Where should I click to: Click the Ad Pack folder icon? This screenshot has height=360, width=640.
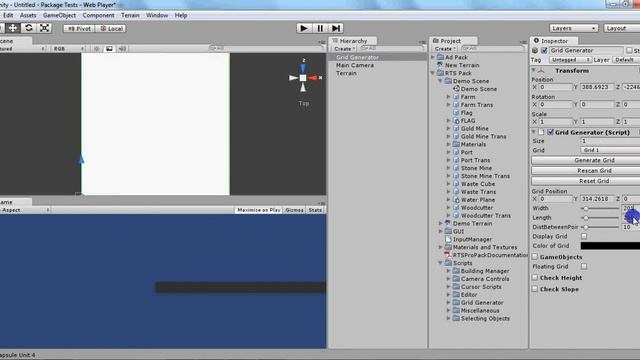pyautogui.click(x=440, y=57)
